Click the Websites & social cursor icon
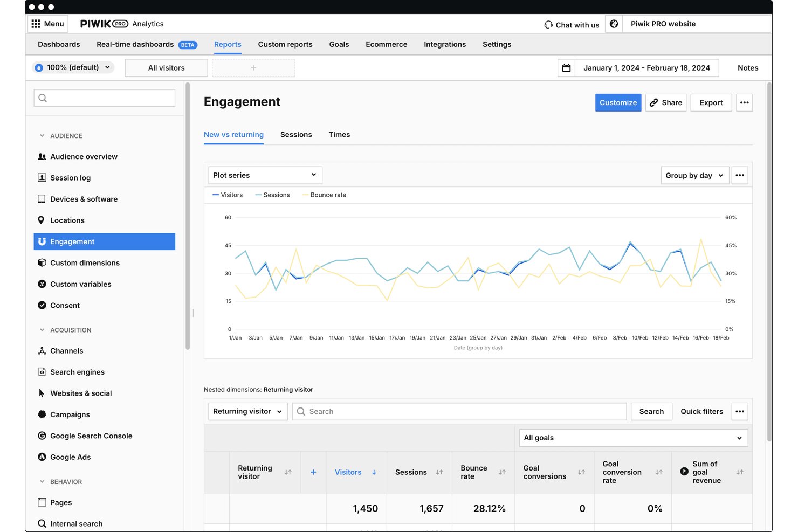The height and width of the screenshot is (532, 798). [x=42, y=393]
